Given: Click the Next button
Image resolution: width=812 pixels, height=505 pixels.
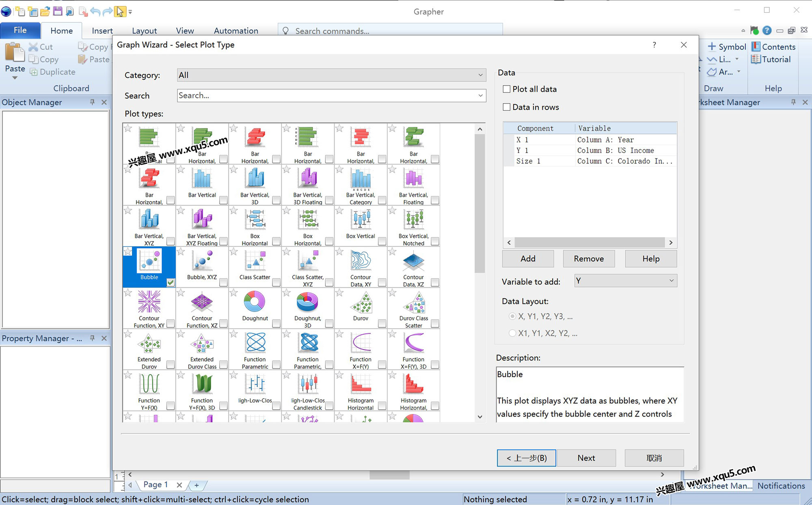Looking at the screenshot, I should [586, 458].
